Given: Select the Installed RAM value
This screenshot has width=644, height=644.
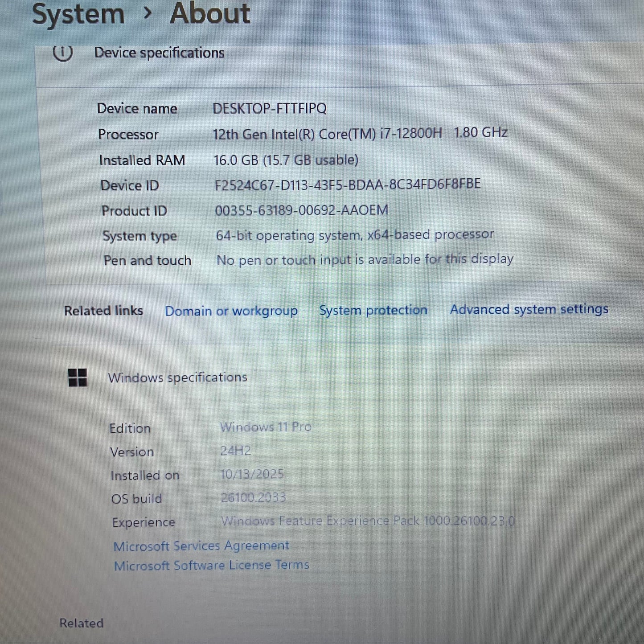Looking at the screenshot, I should point(286,160).
